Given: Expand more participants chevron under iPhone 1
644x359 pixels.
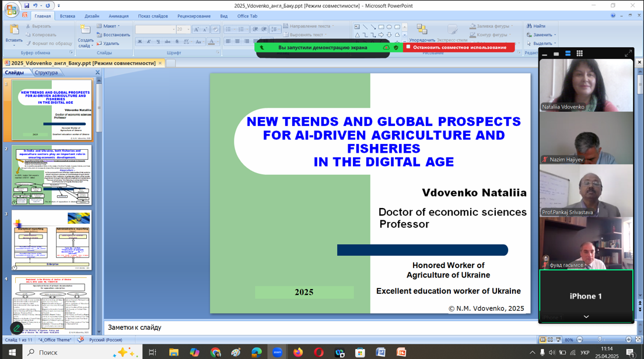Looking at the screenshot, I should click(x=586, y=316).
